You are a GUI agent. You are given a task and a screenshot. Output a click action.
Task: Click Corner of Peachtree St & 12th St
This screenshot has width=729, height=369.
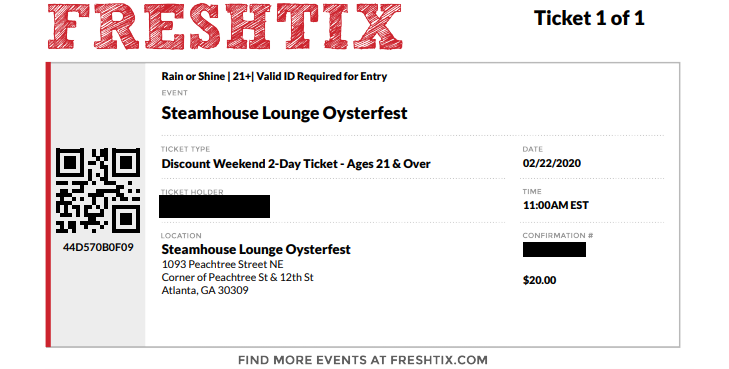point(238,277)
